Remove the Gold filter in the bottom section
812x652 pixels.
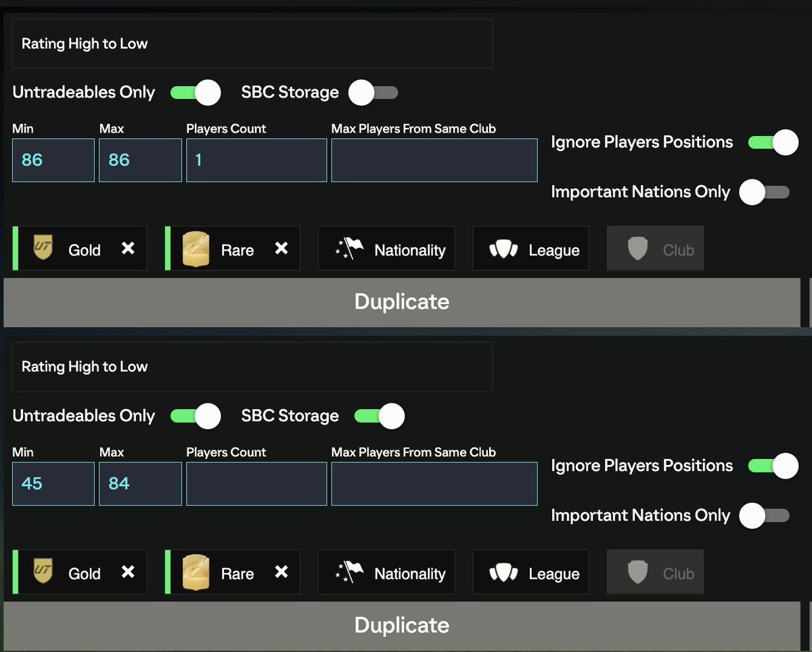click(128, 572)
